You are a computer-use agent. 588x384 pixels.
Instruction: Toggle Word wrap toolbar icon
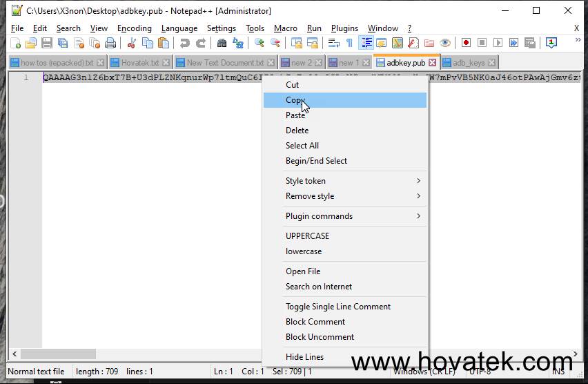click(x=333, y=44)
